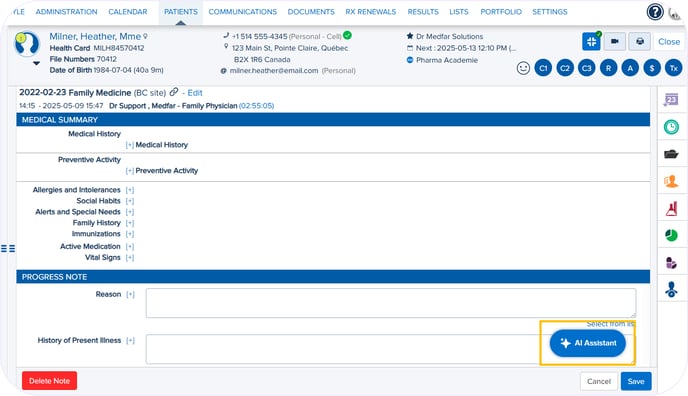Image resolution: width=688 pixels, height=396 pixels.
Task: Save the note with Save button
Action: pos(636,381)
